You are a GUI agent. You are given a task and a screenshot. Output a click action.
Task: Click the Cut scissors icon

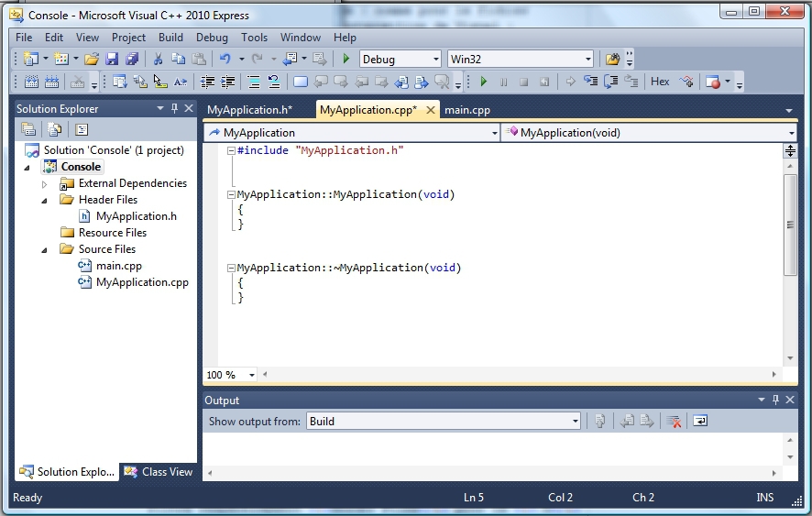[158, 59]
